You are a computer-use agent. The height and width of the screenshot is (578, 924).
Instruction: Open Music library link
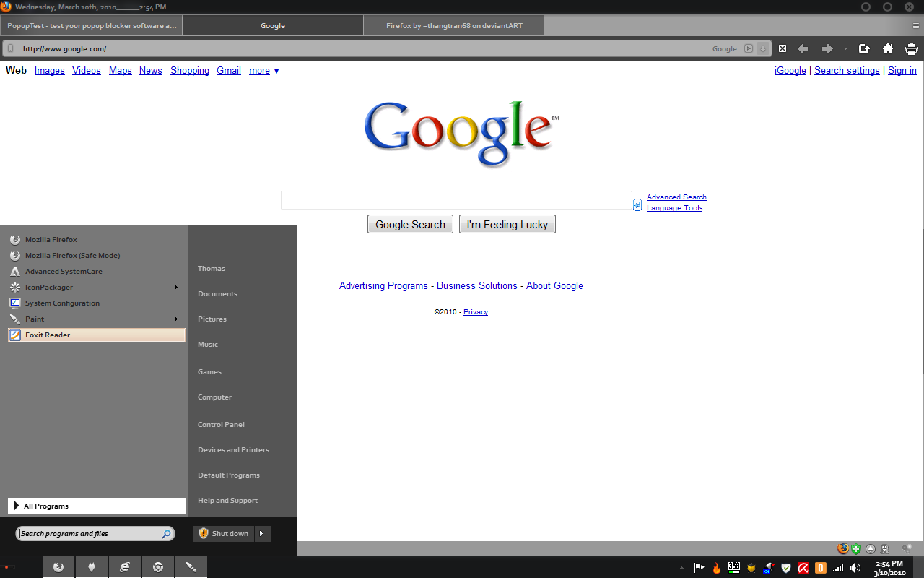pos(208,344)
